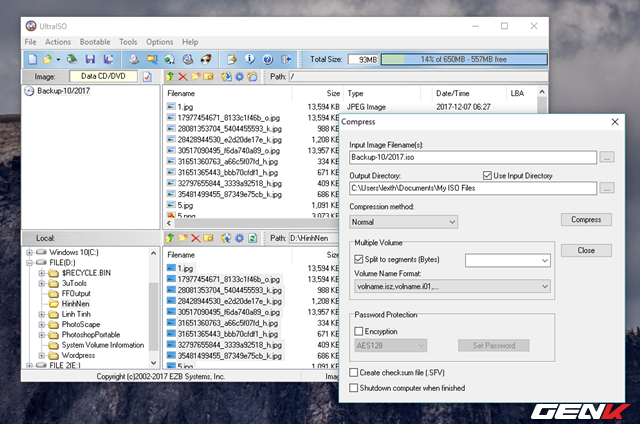Click the Rename icon in image pane toolbar
The height and width of the screenshot is (424, 640).
(x=209, y=76)
